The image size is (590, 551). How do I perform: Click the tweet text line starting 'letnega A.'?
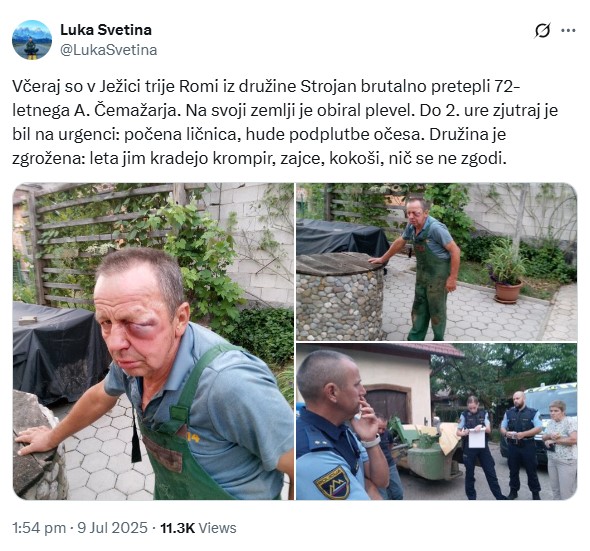285,111
